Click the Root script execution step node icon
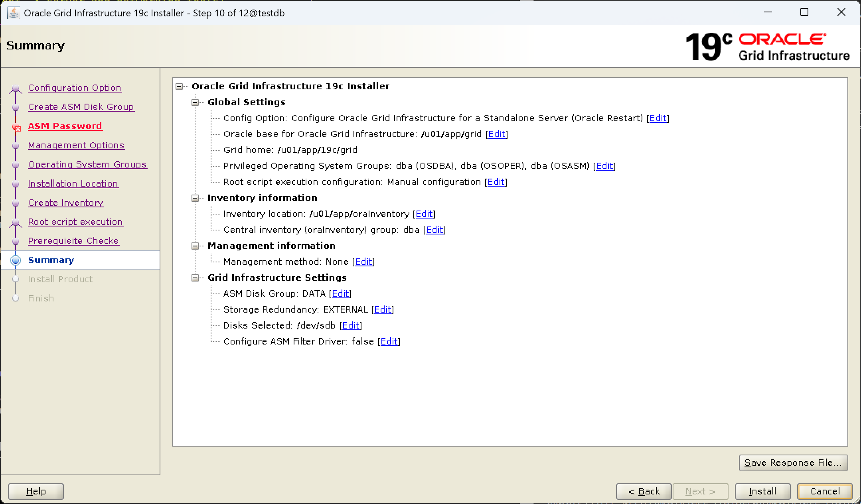The image size is (861, 504). (x=16, y=222)
